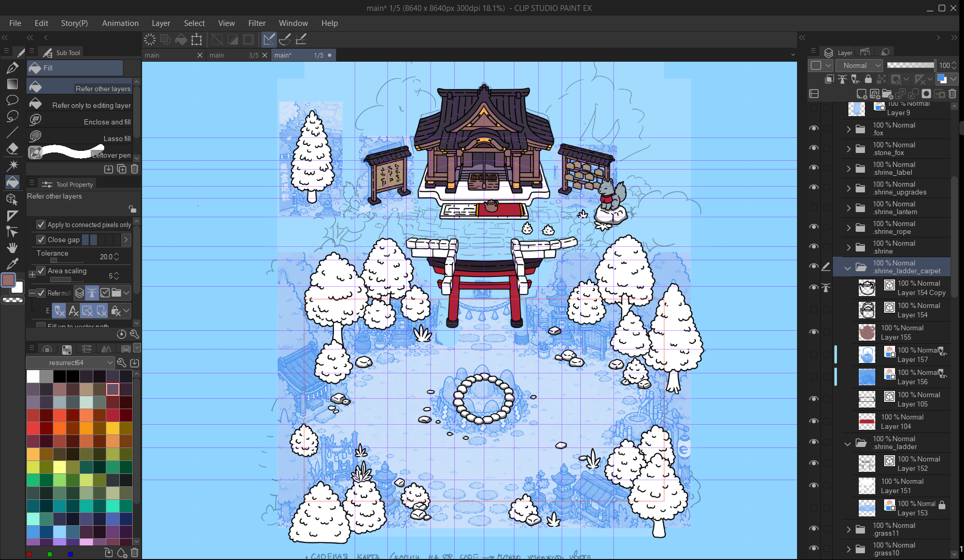
Task: Toggle Apply to connected pixels only
Action: pos(41,225)
